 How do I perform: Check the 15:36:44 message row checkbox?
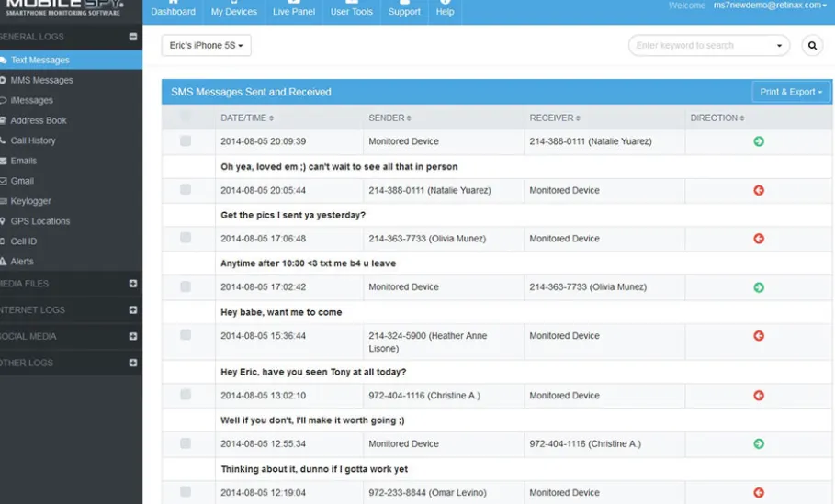pyautogui.click(x=186, y=335)
